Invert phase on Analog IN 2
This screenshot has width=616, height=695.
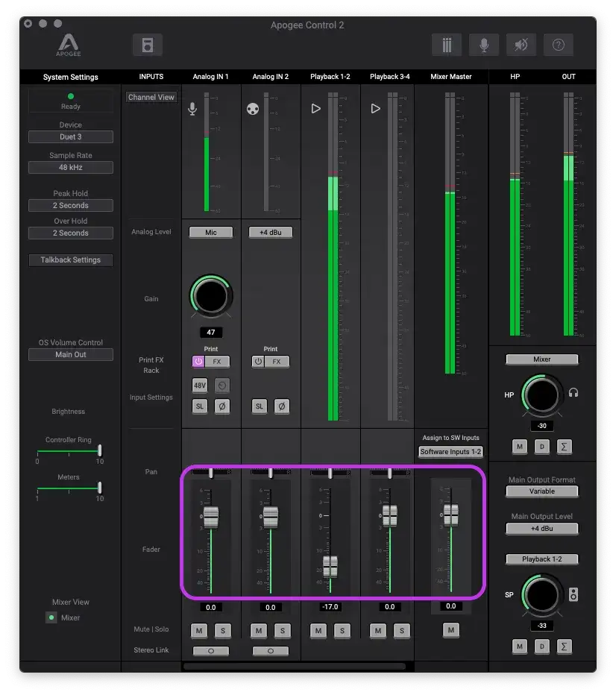(x=281, y=406)
